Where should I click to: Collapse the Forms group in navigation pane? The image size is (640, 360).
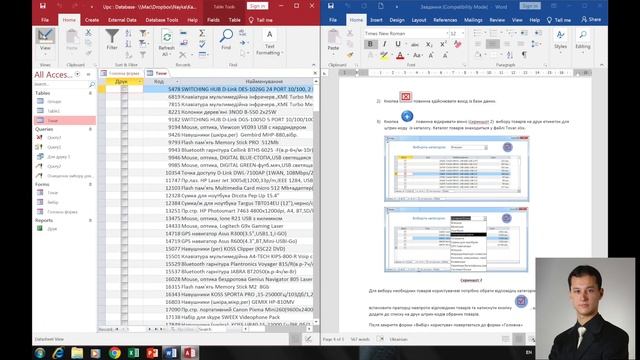coord(90,184)
